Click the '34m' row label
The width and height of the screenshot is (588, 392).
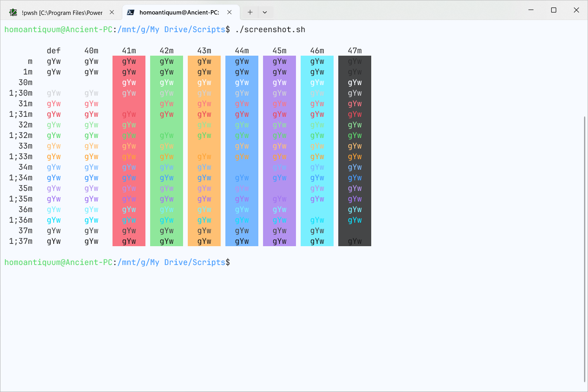click(x=25, y=167)
